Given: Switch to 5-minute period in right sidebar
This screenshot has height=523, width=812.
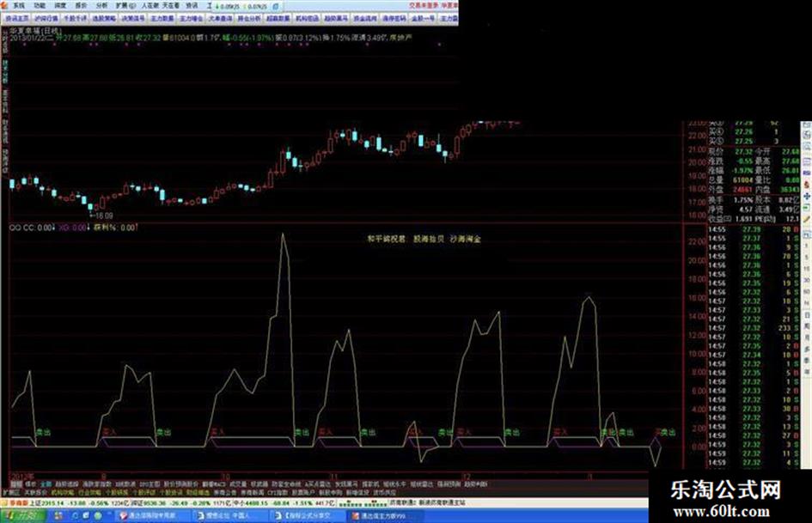Looking at the screenshot, I should (807, 258).
